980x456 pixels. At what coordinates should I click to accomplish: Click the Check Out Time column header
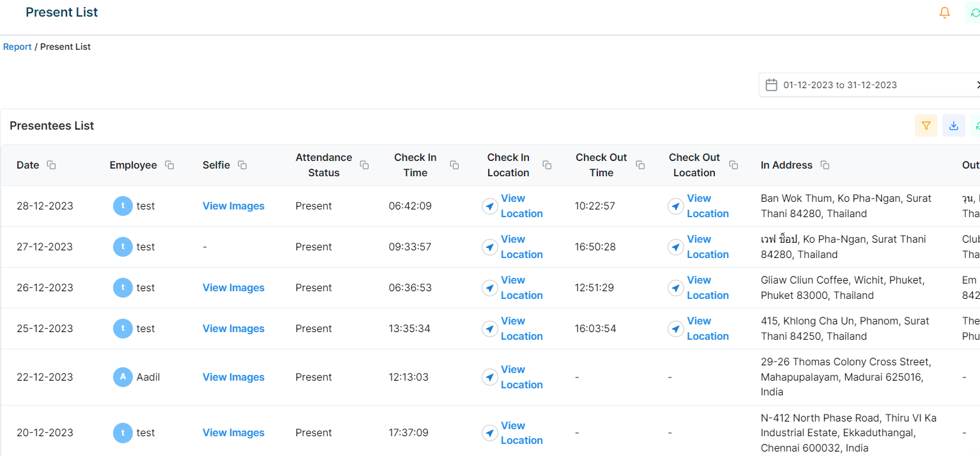click(601, 165)
